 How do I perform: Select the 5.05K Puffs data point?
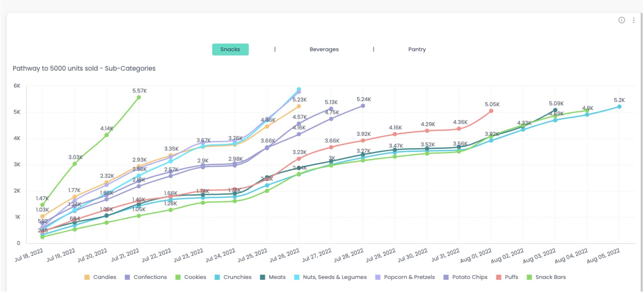coord(490,110)
